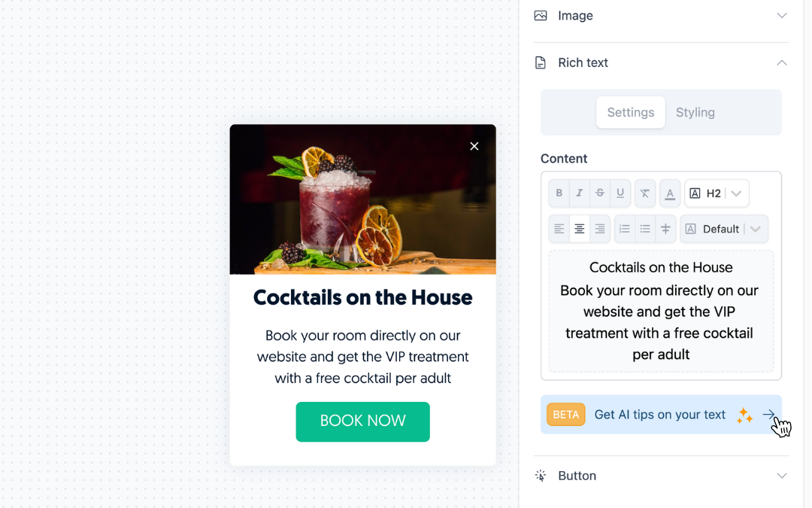812x508 pixels.
Task: Insert a horizontal divider line
Action: [x=665, y=229]
